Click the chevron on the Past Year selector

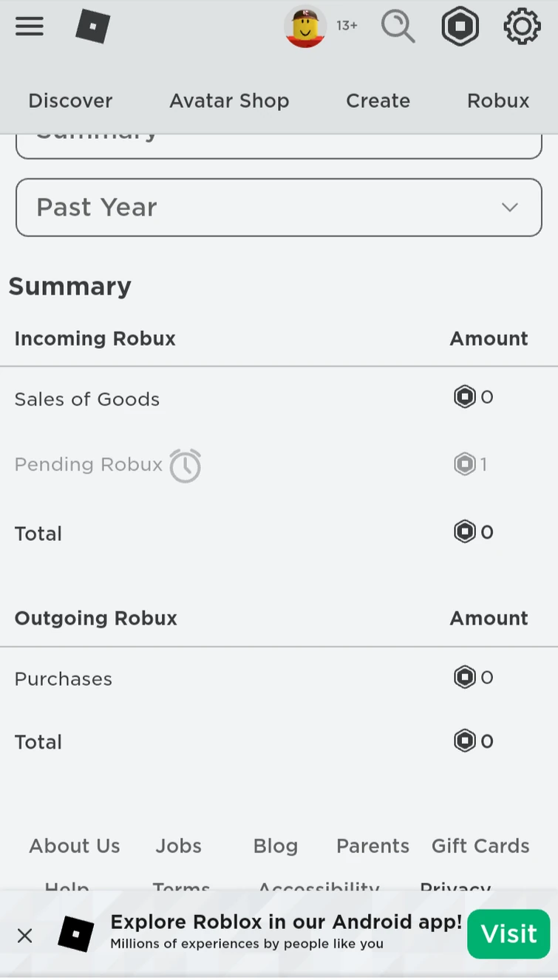pyautogui.click(x=510, y=208)
